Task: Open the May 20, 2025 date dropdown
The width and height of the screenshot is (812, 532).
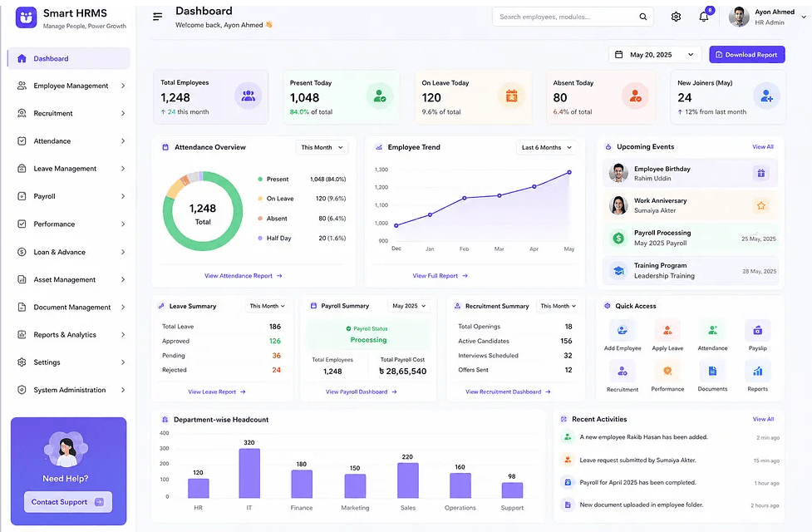Action: pyautogui.click(x=655, y=54)
